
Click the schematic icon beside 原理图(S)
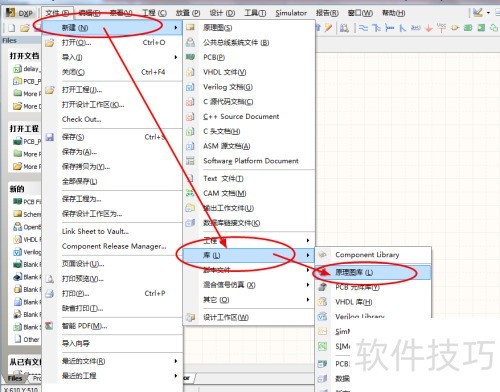[190, 27]
